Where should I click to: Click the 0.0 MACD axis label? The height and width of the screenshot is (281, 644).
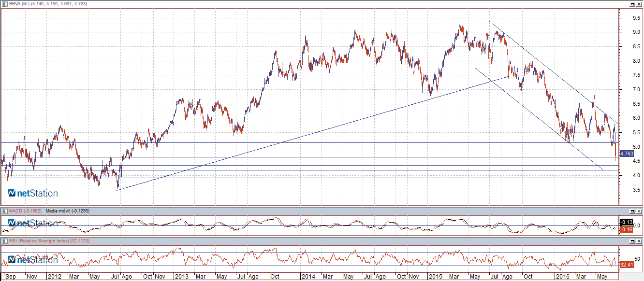(637, 225)
